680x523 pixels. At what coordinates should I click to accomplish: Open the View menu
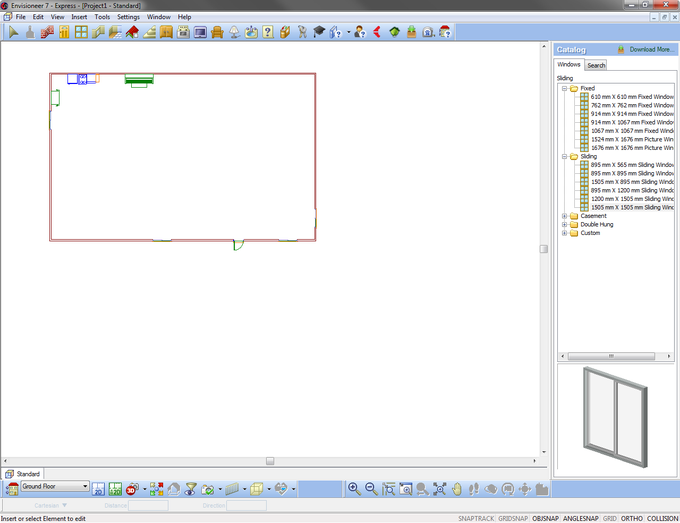(57, 17)
